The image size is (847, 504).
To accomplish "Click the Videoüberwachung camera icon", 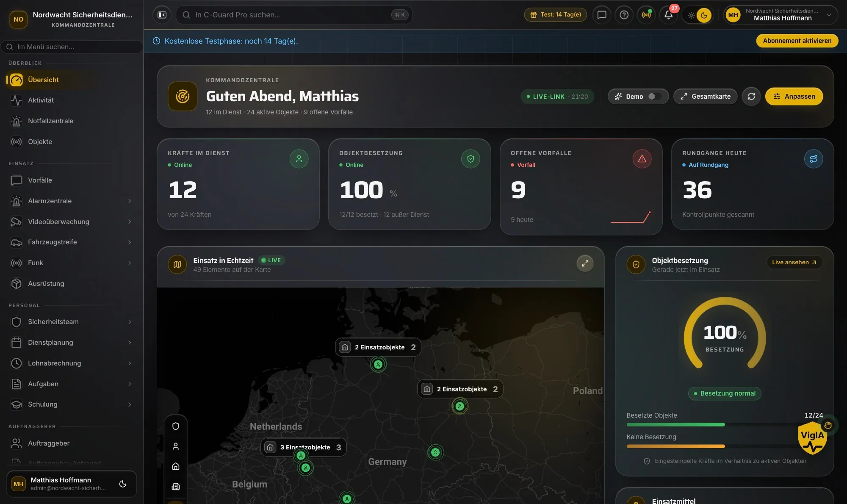I will click(16, 222).
